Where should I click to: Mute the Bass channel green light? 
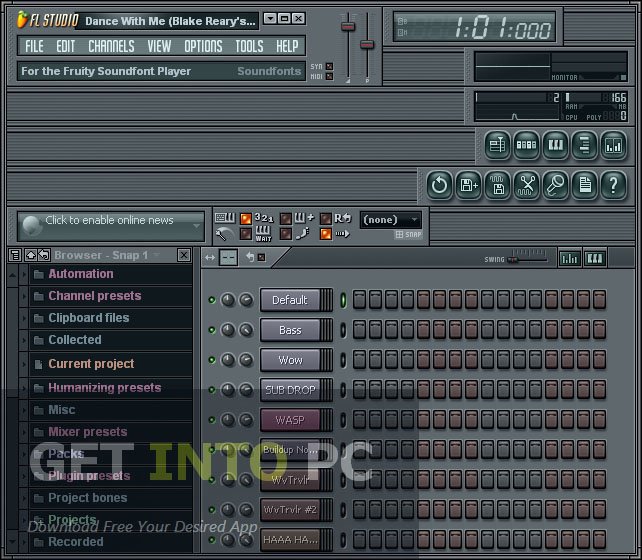click(212, 330)
